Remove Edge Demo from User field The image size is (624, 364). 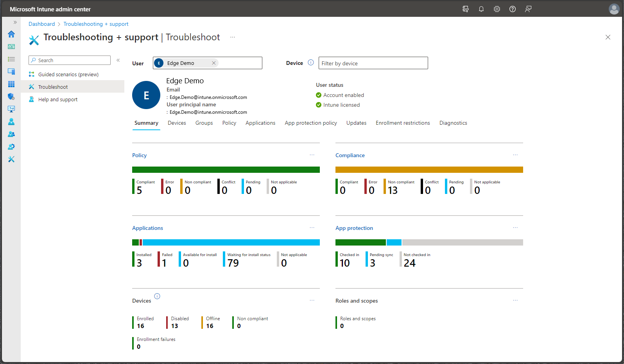[214, 63]
